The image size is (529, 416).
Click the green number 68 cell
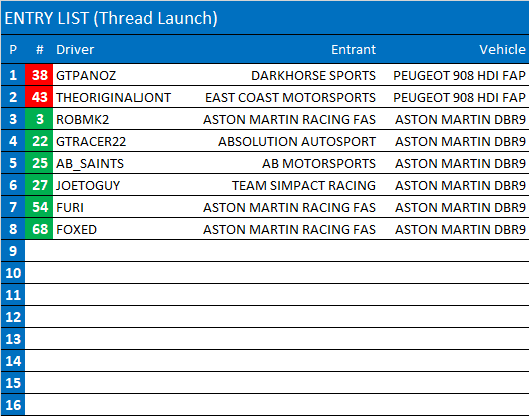click(x=39, y=229)
